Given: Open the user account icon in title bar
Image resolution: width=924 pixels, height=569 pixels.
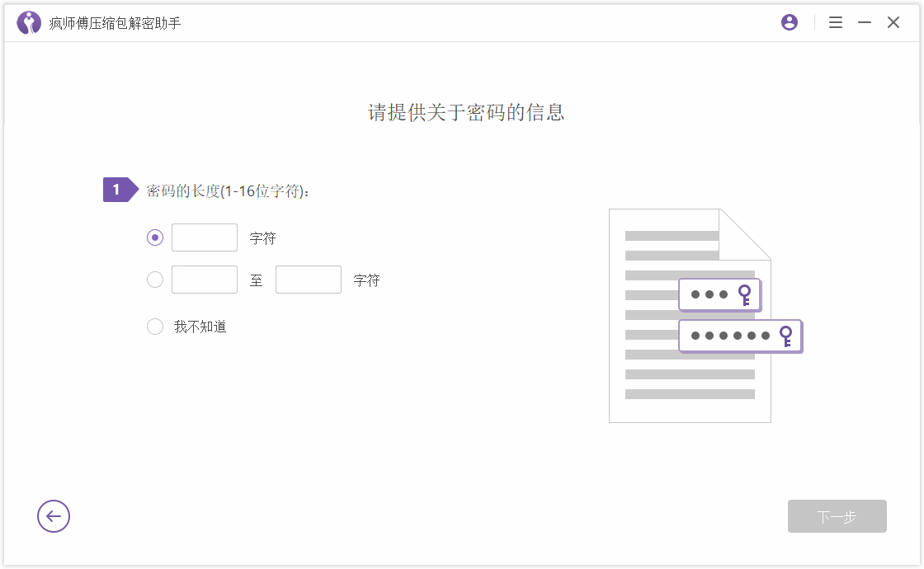Looking at the screenshot, I should (x=789, y=22).
